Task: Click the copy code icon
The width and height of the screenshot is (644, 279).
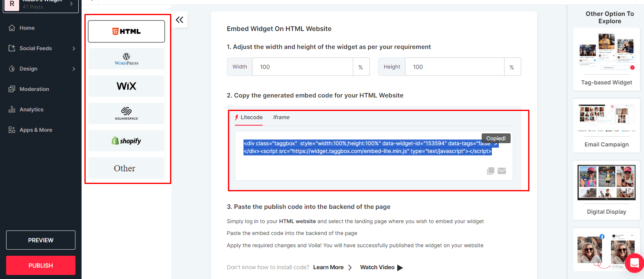Action: click(x=491, y=171)
